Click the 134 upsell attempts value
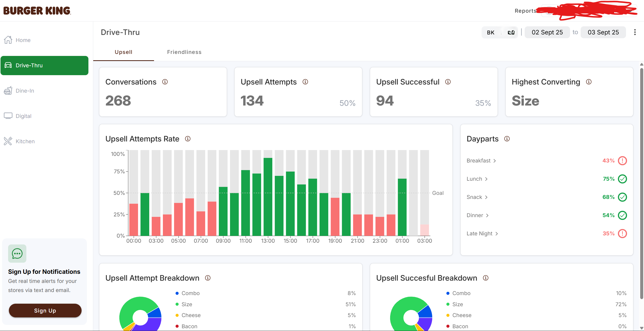The image size is (644, 331). point(252,101)
